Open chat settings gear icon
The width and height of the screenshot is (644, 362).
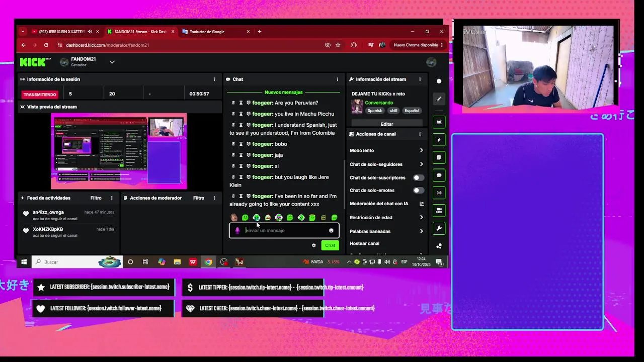(314, 245)
